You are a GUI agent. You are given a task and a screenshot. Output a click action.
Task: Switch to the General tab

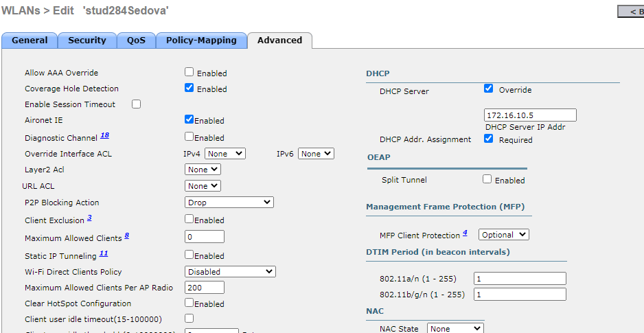[x=30, y=41]
